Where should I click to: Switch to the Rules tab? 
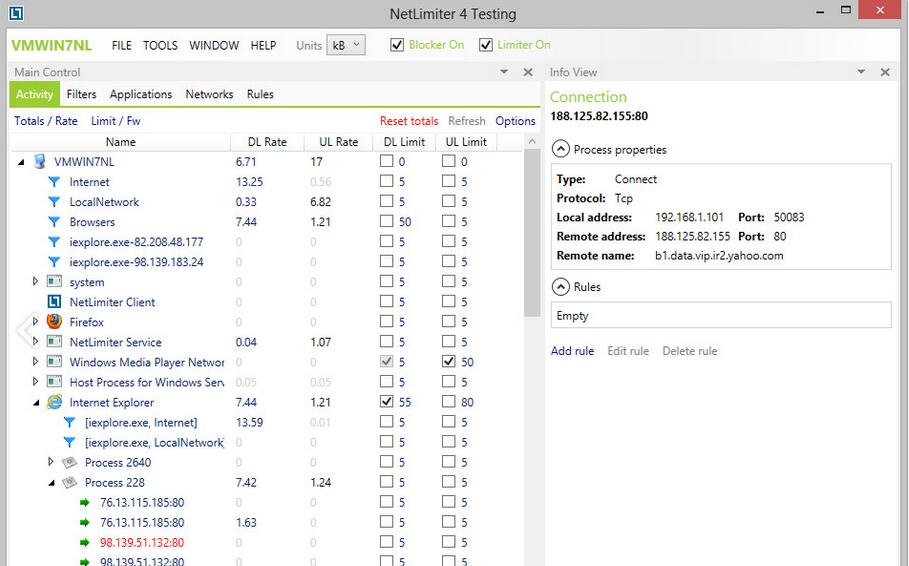(260, 94)
